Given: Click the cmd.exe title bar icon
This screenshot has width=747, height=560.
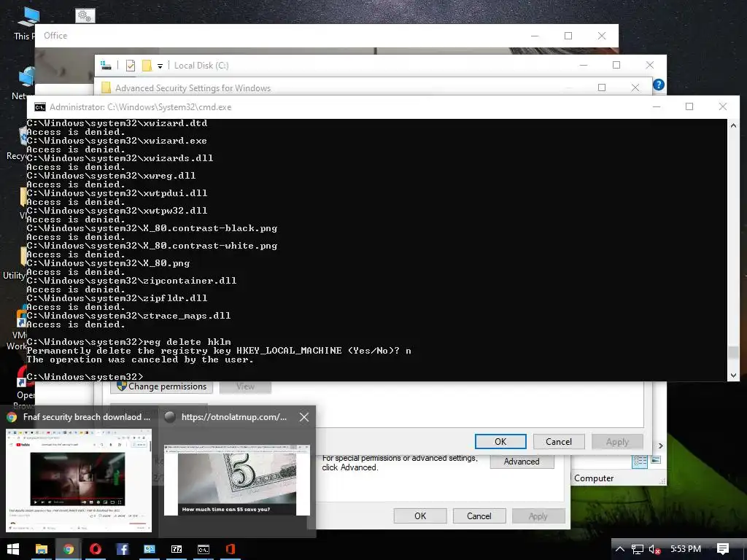Looking at the screenshot, I should pyautogui.click(x=40, y=107).
